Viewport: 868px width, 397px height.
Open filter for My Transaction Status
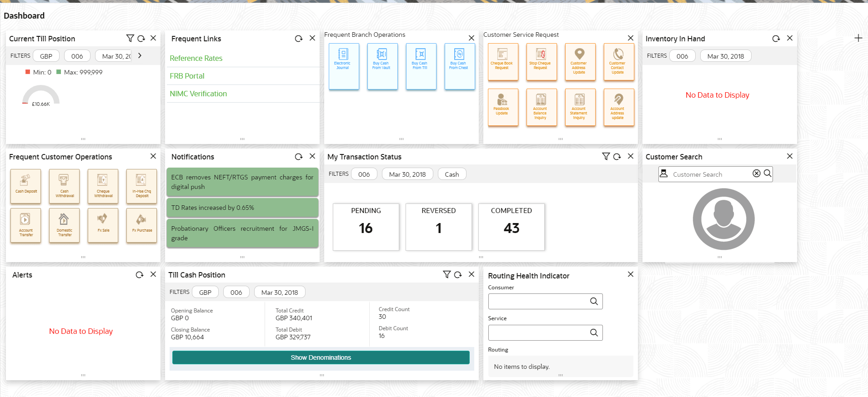click(606, 157)
